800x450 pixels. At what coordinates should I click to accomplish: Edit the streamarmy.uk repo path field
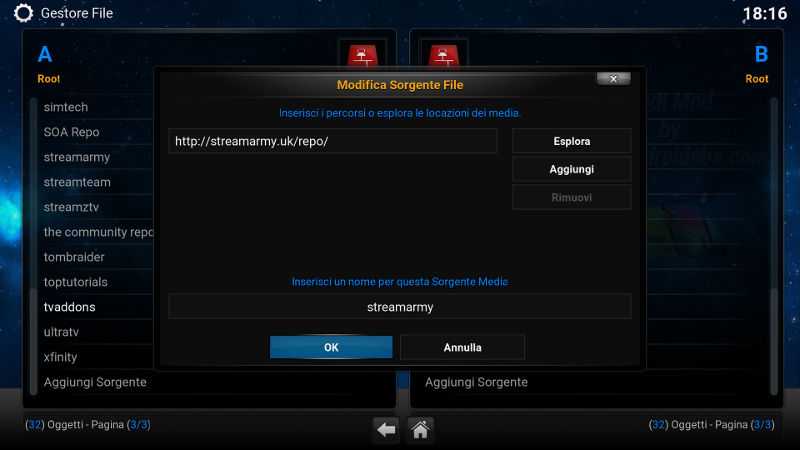point(333,141)
